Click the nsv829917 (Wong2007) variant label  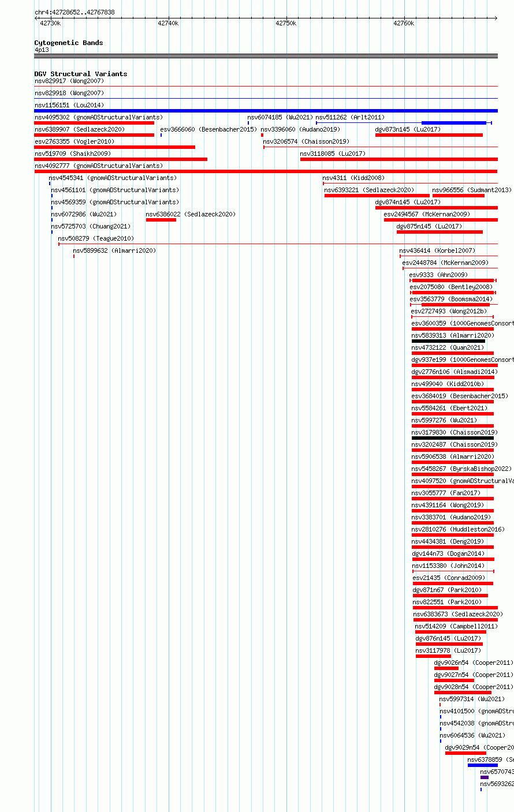69,81
